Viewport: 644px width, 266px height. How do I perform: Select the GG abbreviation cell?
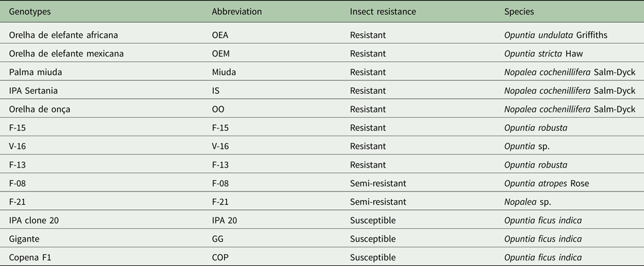point(218,239)
